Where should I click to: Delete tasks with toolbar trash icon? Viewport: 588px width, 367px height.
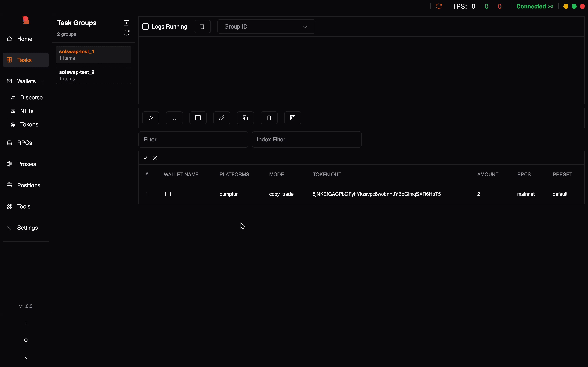pos(269,118)
